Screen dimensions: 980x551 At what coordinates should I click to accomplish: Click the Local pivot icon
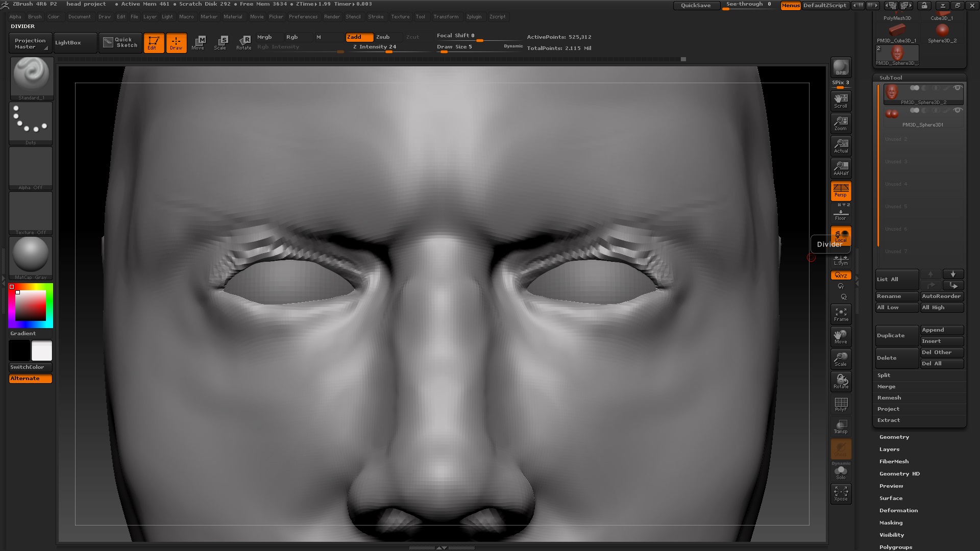pyautogui.click(x=841, y=236)
